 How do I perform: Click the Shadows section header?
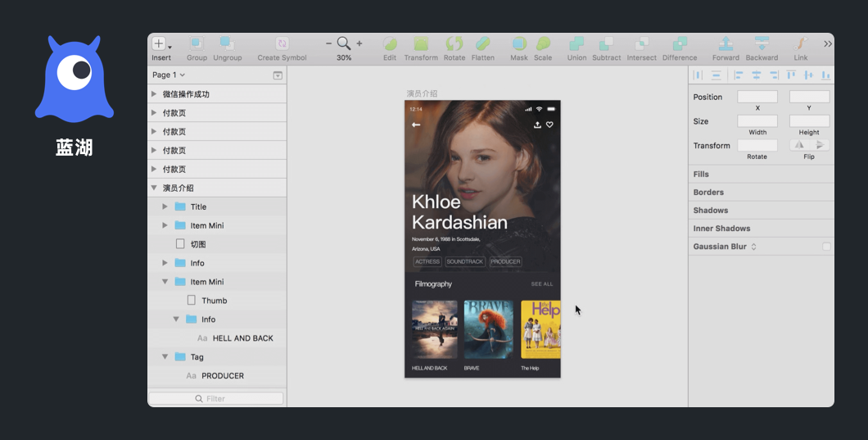[762, 211]
